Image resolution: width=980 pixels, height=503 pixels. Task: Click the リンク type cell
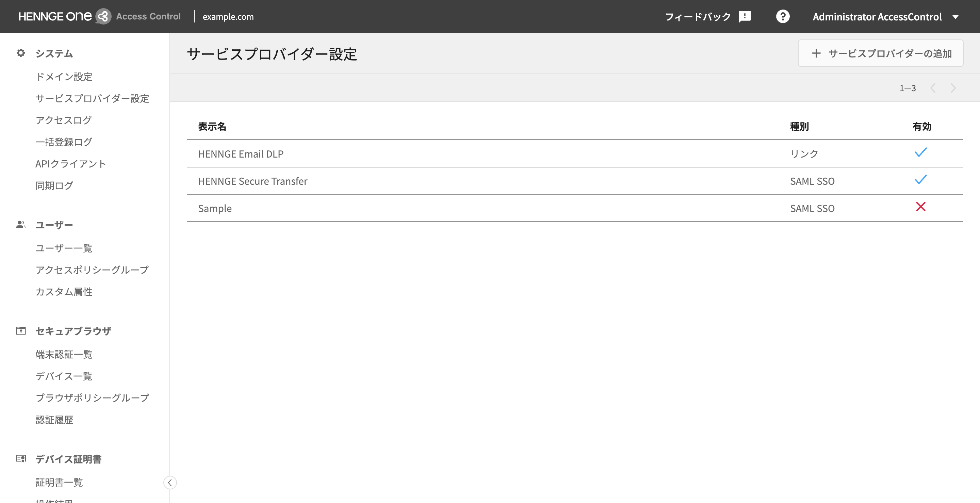pyautogui.click(x=804, y=154)
